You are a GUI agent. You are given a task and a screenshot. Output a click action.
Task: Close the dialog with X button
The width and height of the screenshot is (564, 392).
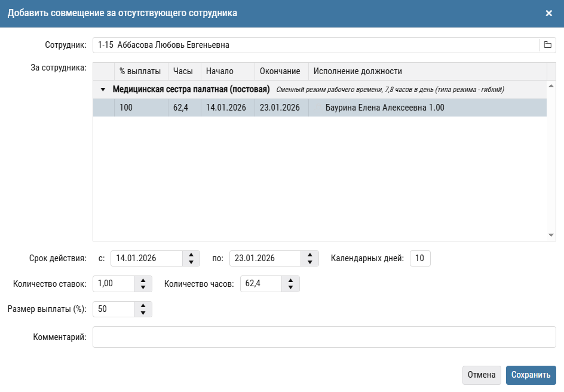pos(548,13)
